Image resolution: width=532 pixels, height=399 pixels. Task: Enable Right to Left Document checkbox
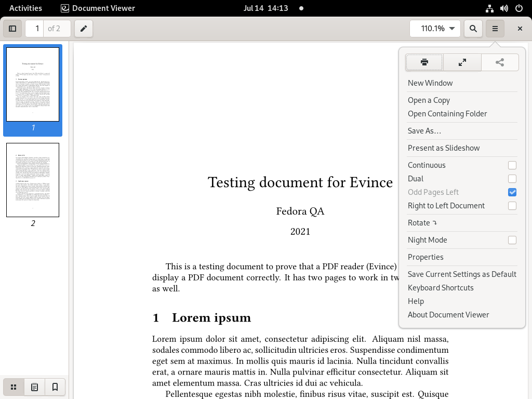pyautogui.click(x=512, y=206)
